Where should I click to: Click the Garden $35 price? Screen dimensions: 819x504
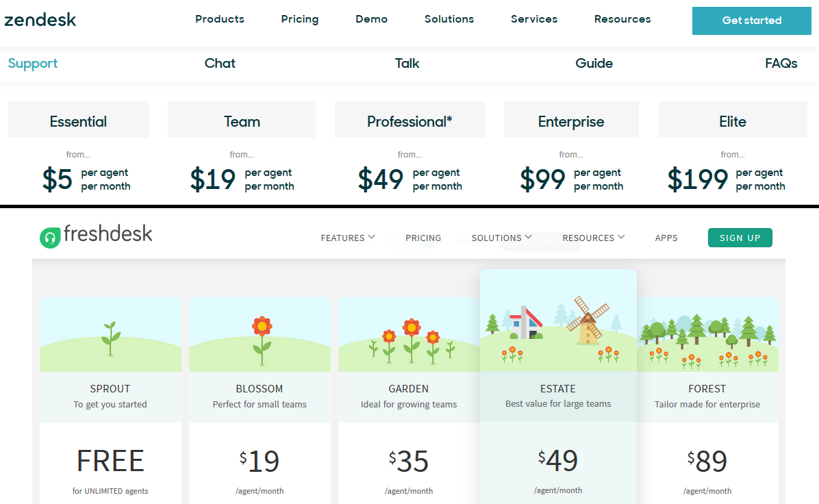[x=408, y=461]
